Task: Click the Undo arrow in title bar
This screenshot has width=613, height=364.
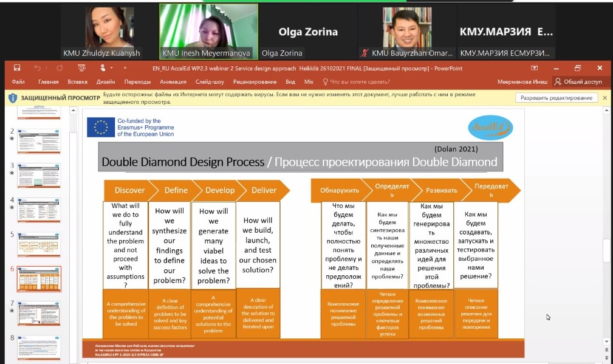Action: click(38, 68)
